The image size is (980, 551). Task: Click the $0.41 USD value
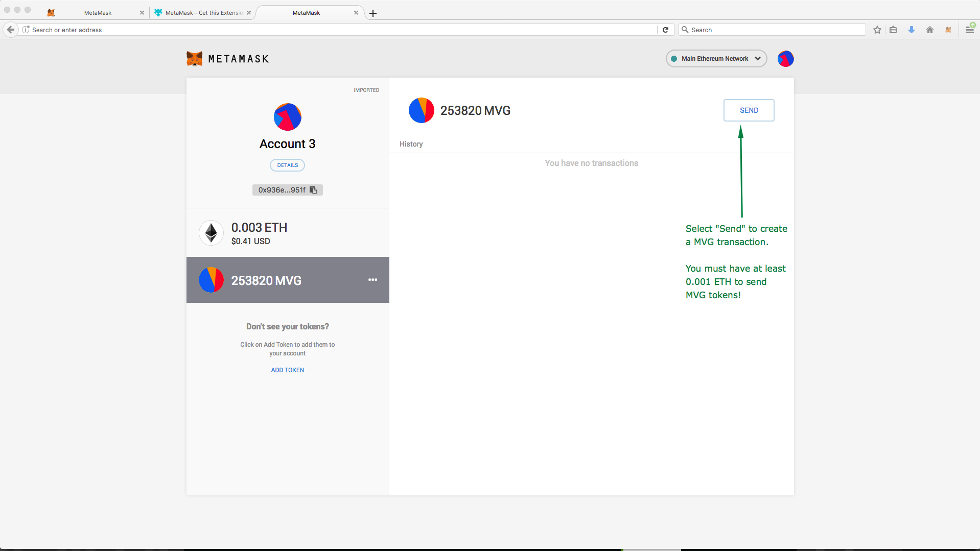[251, 241]
